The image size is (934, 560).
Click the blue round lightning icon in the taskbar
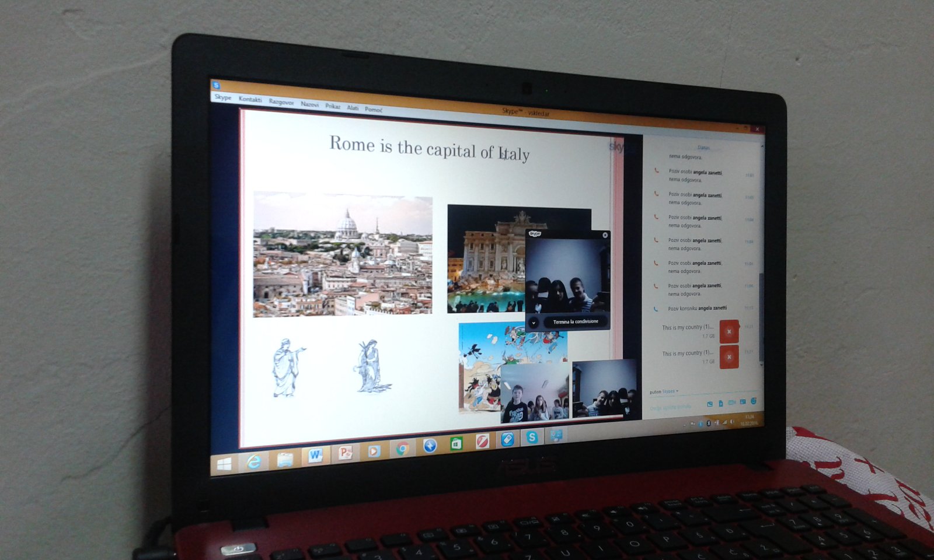(x=430, y=446)
